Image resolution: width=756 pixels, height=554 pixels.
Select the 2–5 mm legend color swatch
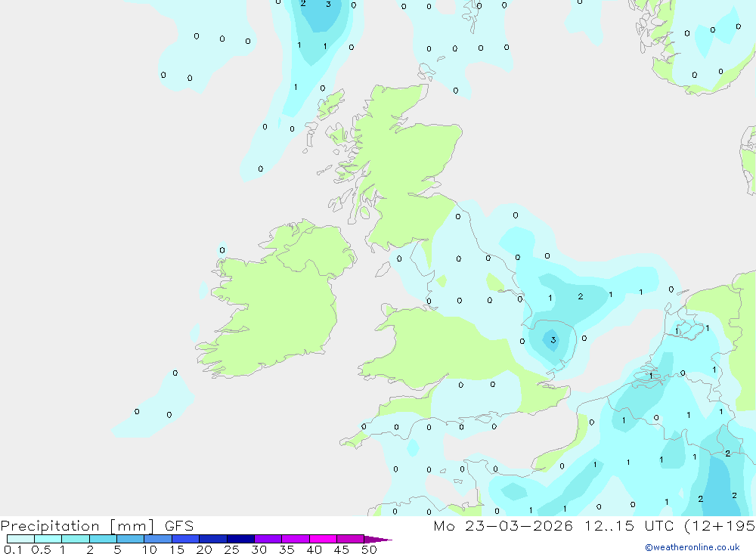click(103, 539)
